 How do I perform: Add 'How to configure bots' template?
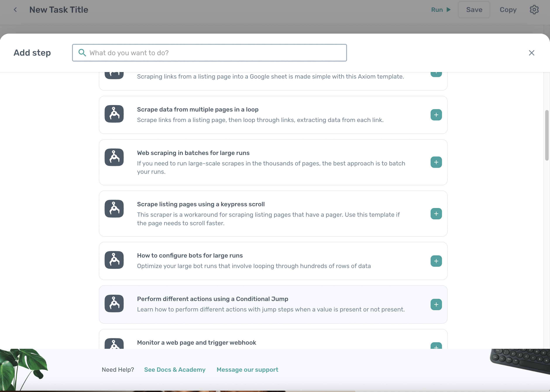point(436,261)
